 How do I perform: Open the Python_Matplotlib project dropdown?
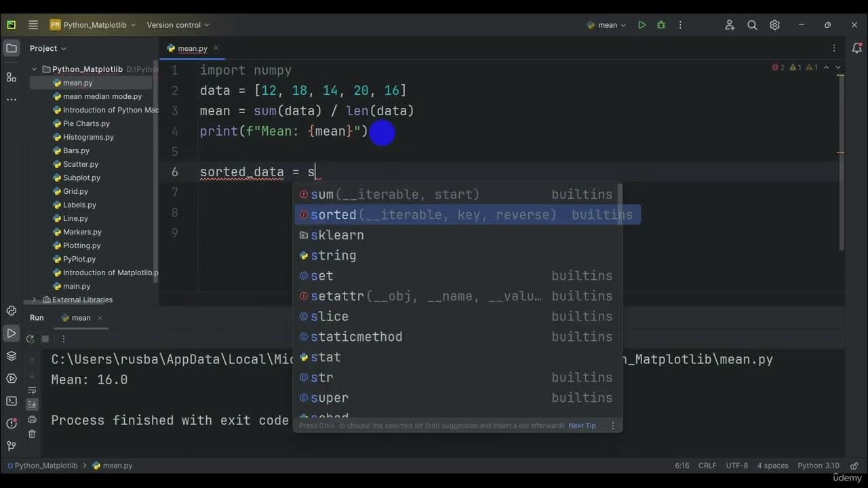tap(93, 25)
